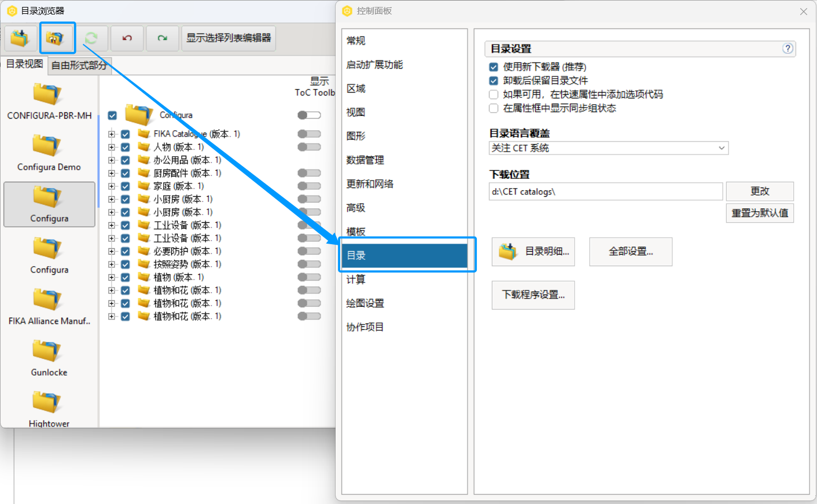The image size is (817, 504).
Task: Click the red undo arrow icon
Action: 127,38
